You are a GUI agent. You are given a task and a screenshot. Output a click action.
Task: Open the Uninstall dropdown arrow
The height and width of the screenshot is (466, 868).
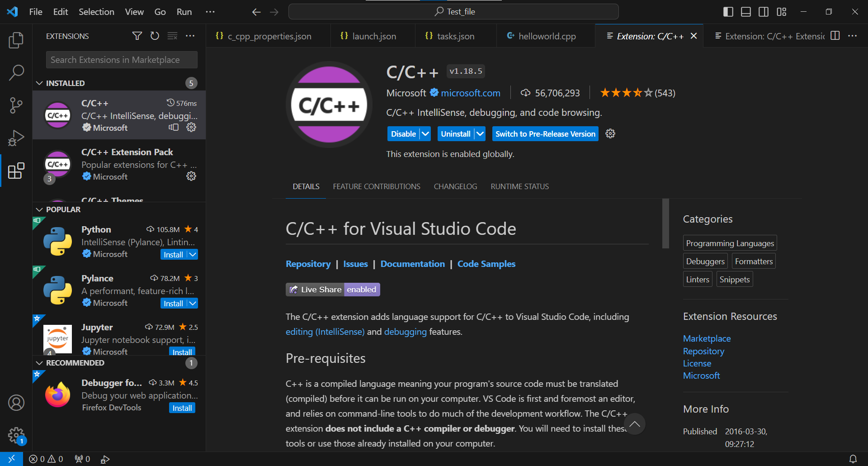(x=480, y=134)
